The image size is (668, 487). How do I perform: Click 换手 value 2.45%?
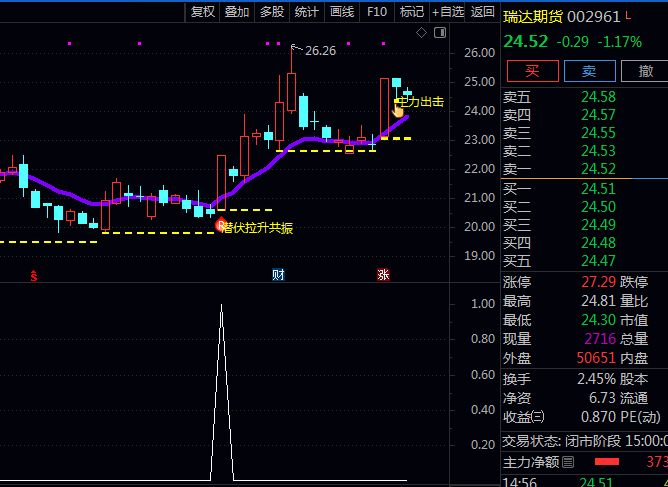coord(596,379)
